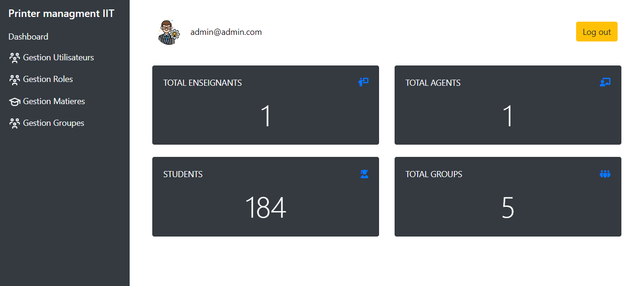The width and height of the screenshot is (644, 286).
Task: Open the Dashboard sidebar item
Action: tap(28, 37)
